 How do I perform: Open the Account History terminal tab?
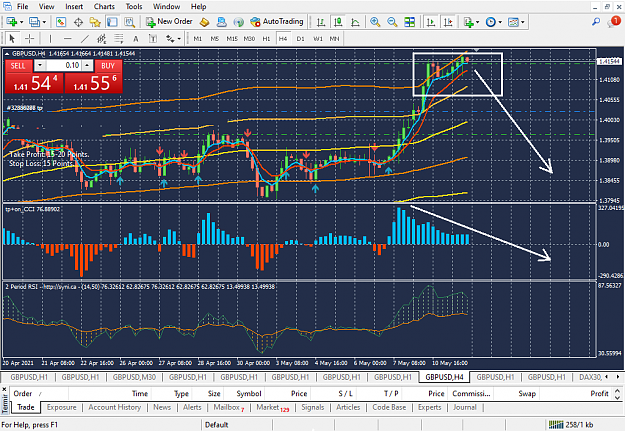(x=115, y=407)
